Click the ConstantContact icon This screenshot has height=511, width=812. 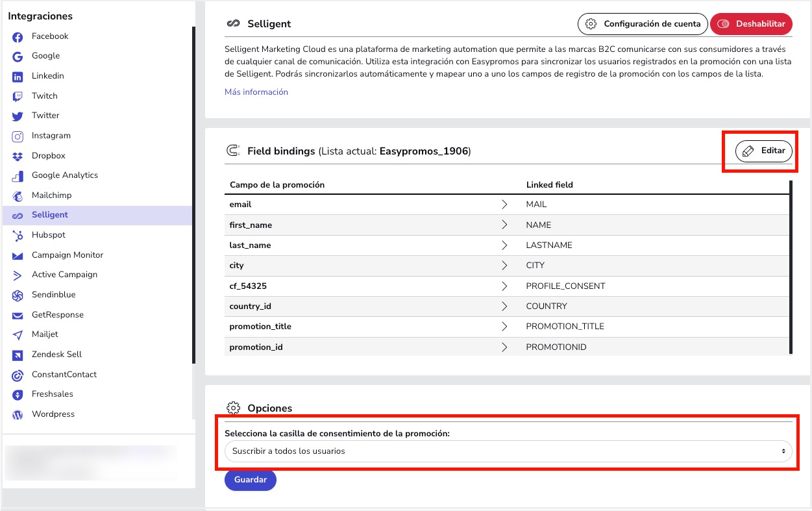coord(18,375)
